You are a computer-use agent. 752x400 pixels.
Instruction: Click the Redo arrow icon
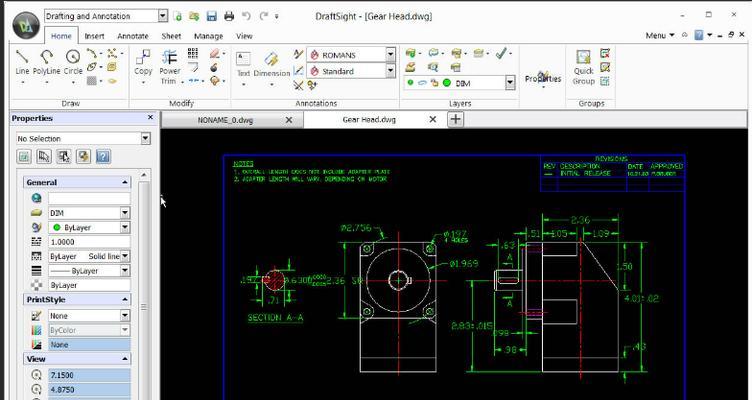tap(264, 16)
